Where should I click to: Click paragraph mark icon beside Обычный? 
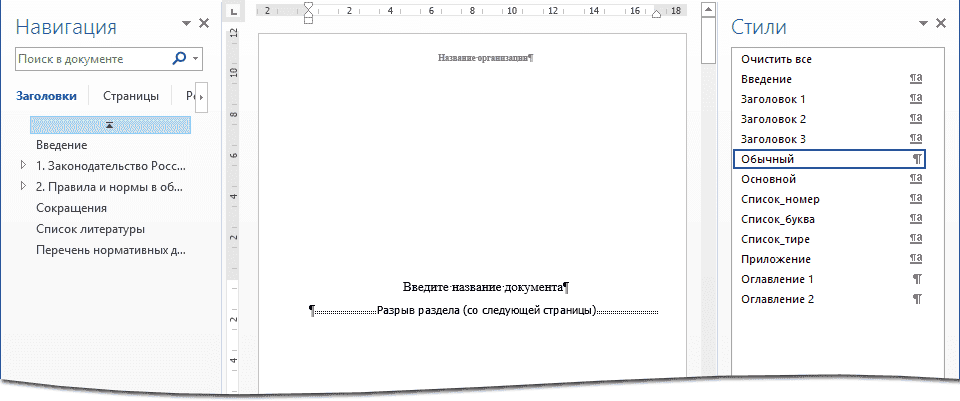pyautogui.click(x=917, y=159)
